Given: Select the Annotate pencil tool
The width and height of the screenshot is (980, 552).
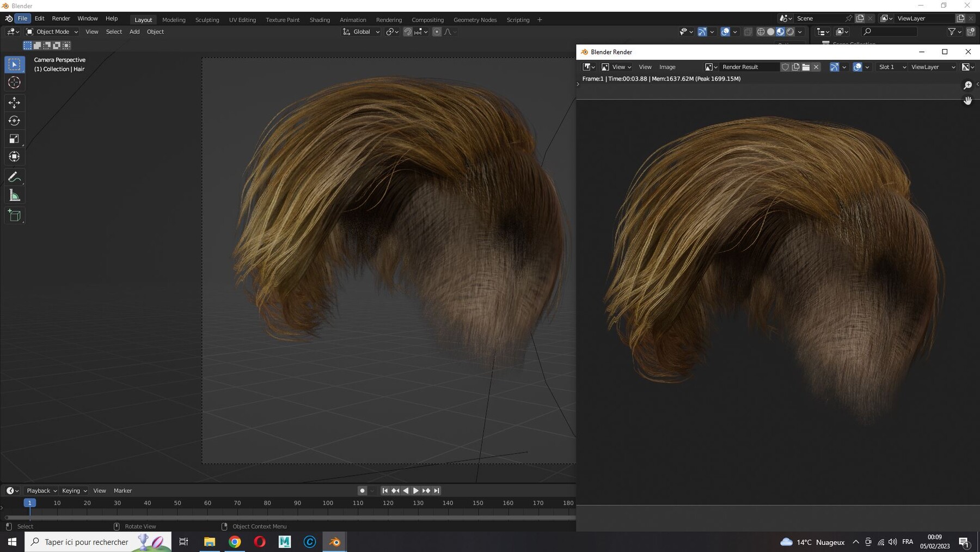Looking at the screenshot, I should point(15,177).
